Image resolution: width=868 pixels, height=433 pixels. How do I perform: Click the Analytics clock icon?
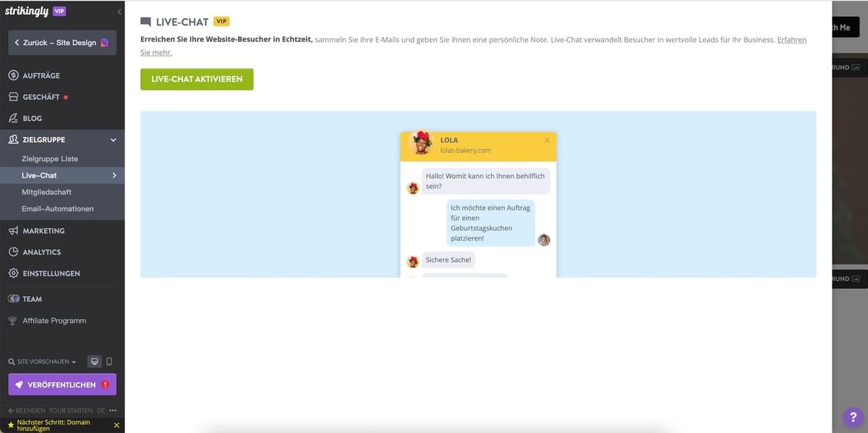(12, 251)
